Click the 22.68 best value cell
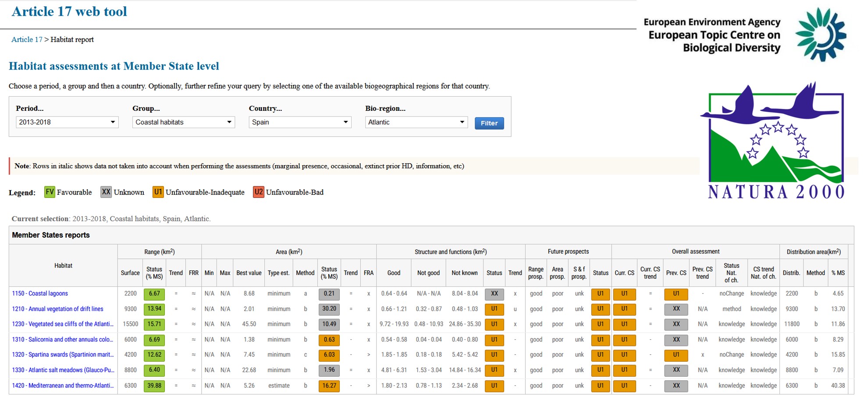Viewport: 868px width, 398px height. (249, 370)
